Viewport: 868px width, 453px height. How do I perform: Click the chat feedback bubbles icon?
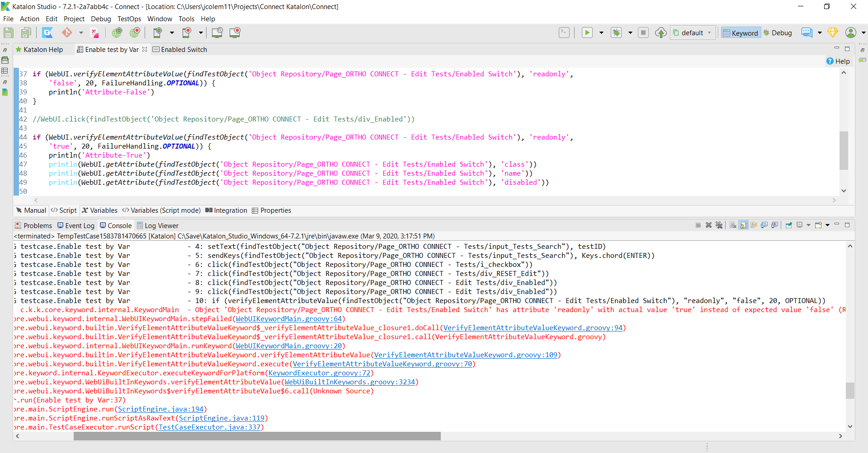[x=807, y=33]
